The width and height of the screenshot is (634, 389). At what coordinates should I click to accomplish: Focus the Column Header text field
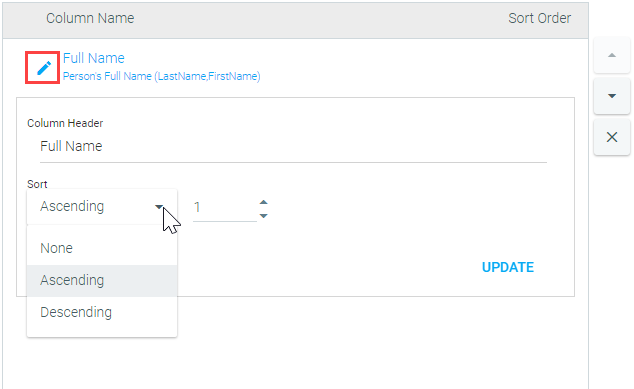[x=293, y=146]
